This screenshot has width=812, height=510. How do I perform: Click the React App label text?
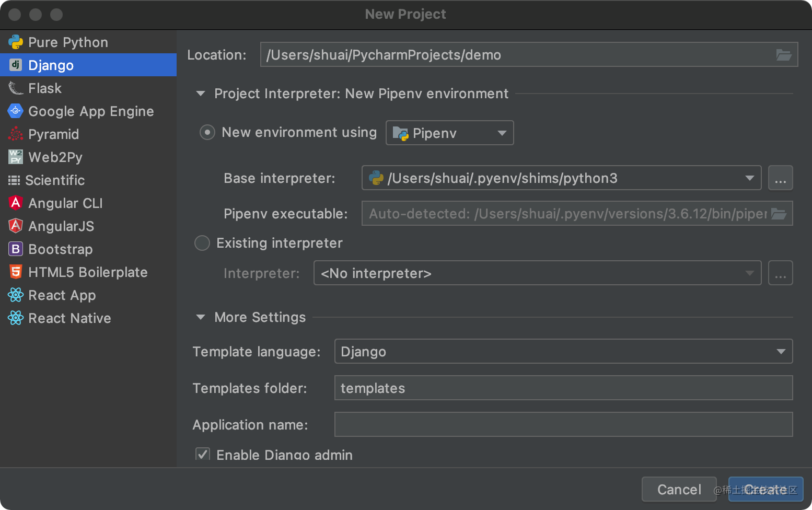62,295
